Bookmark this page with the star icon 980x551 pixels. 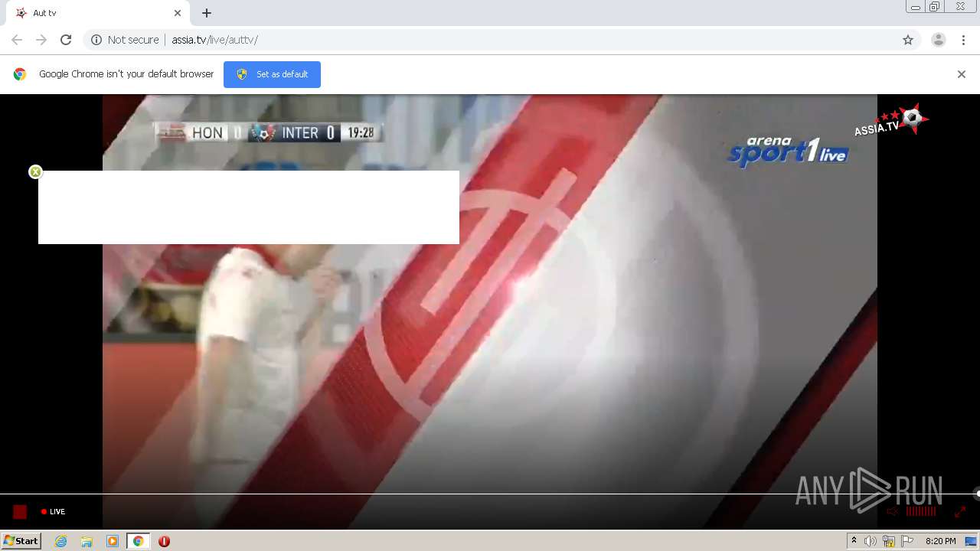(908, 40)
